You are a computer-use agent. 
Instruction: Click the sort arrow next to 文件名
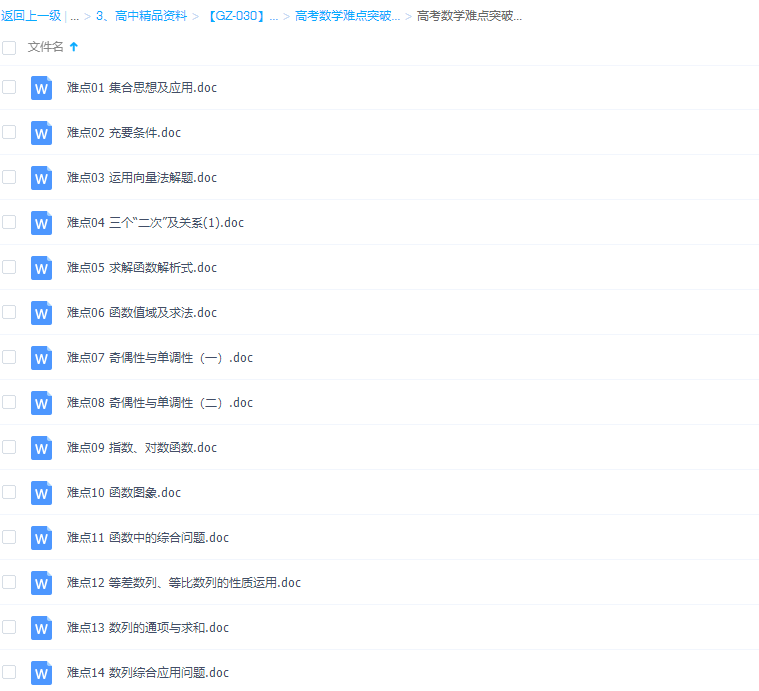[74, 47]
